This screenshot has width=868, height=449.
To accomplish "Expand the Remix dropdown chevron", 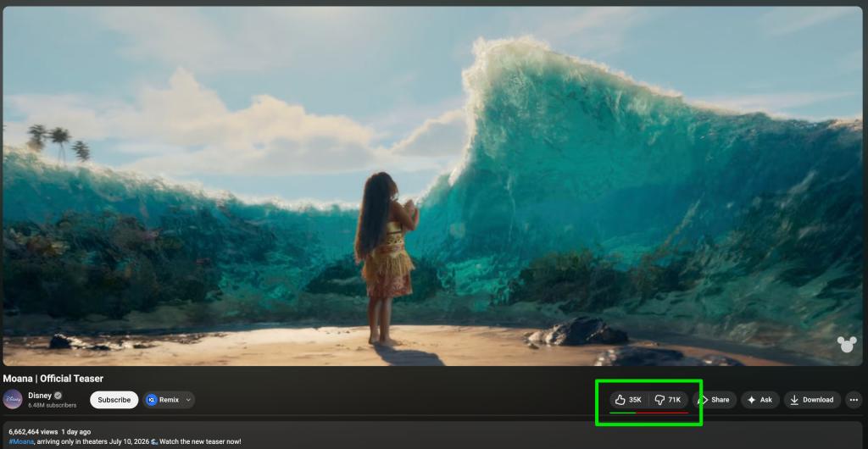I will point(188,400).
